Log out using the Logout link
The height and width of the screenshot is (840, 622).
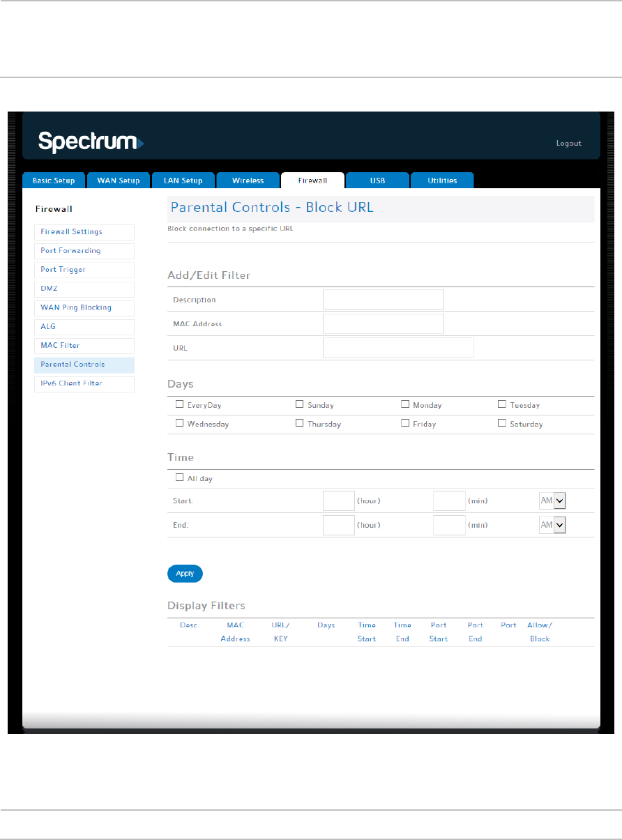click(568, 144)
